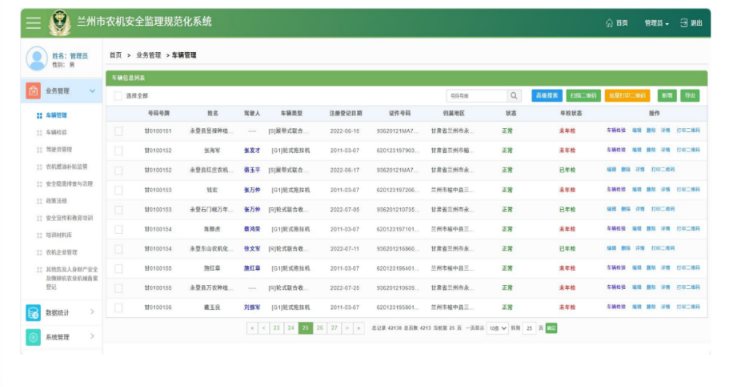Focus the jump-to-page number field
This screenshot has height=387, width=730.
[529, 328]
